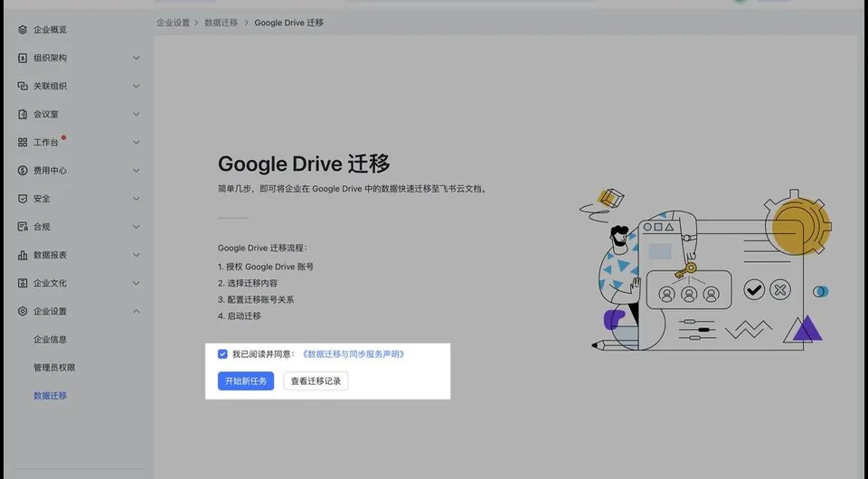Click the 企业概览 sidebar icon

point(22,30)
